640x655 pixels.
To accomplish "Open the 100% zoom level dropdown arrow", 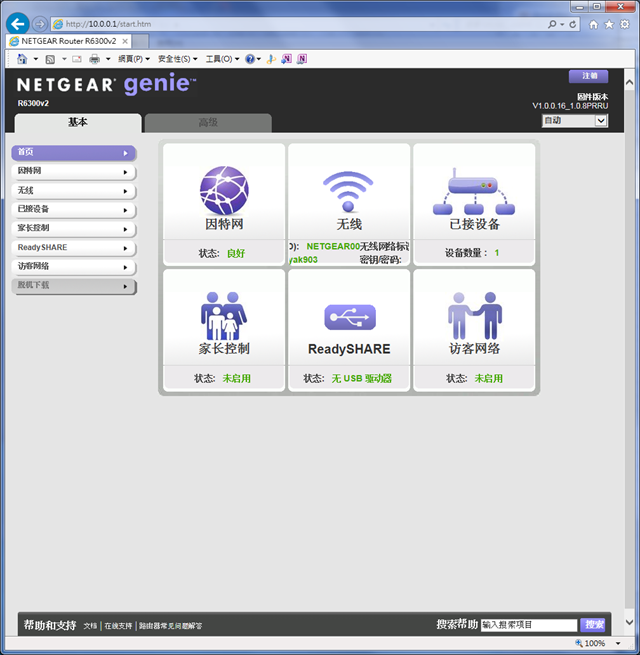I will click(x=618, y=643).
